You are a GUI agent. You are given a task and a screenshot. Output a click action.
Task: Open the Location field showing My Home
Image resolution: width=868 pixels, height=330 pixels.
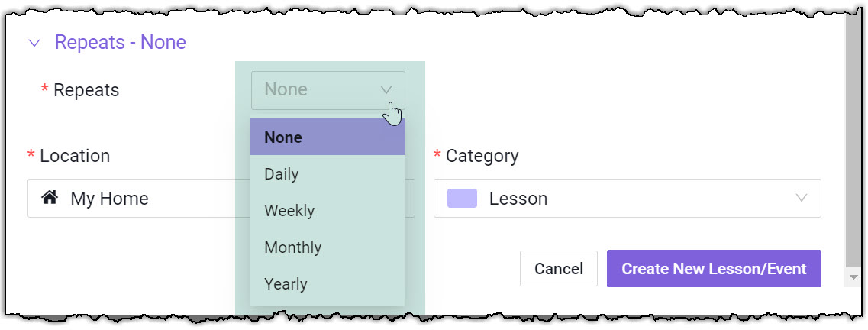(137, 199)
